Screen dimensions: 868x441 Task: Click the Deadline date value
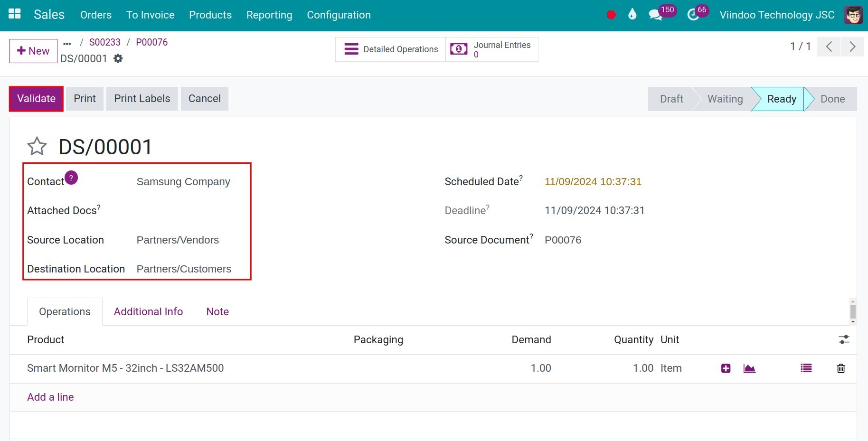[x=594, y=211]
